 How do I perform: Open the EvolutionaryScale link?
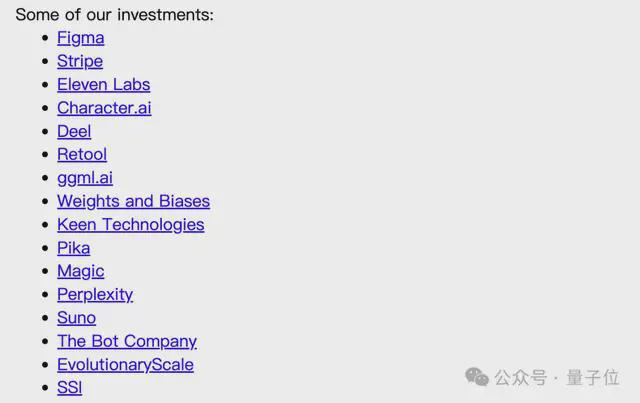[125, 365]
